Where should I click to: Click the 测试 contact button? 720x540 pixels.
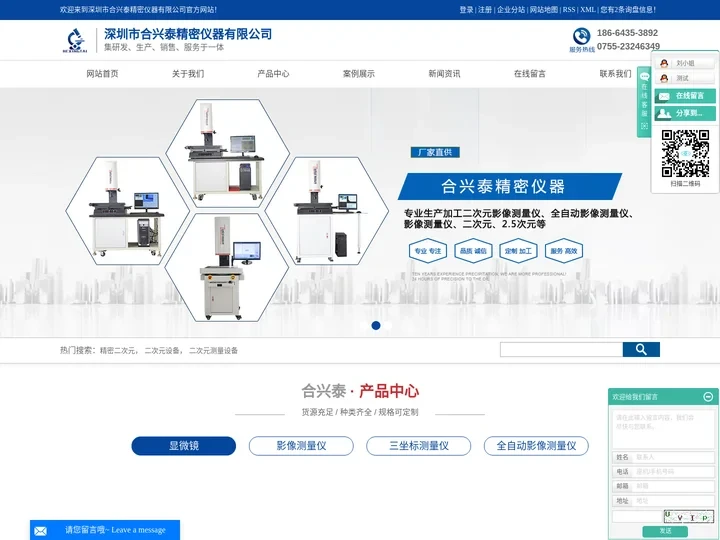(x=685, y=79)
